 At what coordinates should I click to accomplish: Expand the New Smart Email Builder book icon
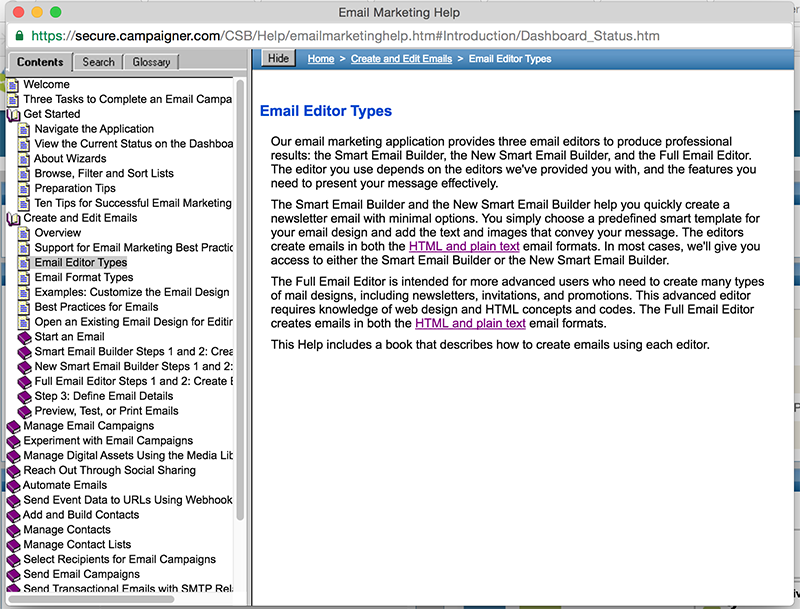pos(24,367)
